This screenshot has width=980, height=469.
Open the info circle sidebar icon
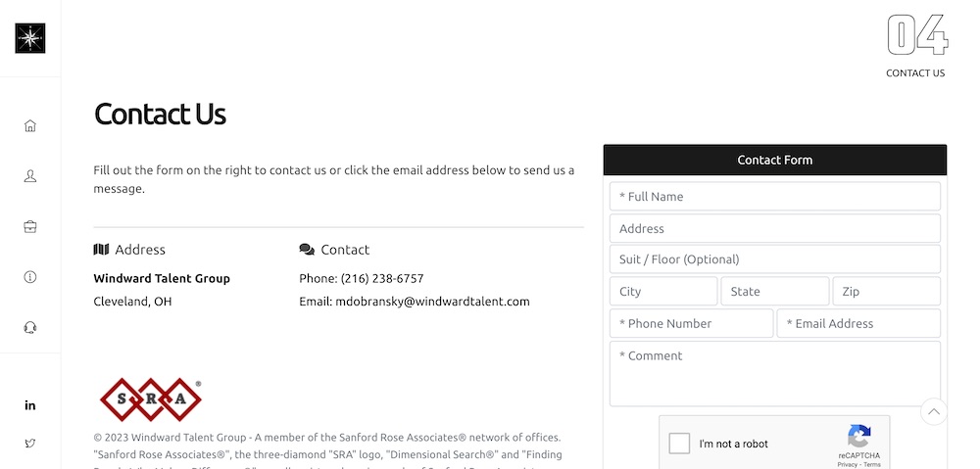click(x=30, y=277)
